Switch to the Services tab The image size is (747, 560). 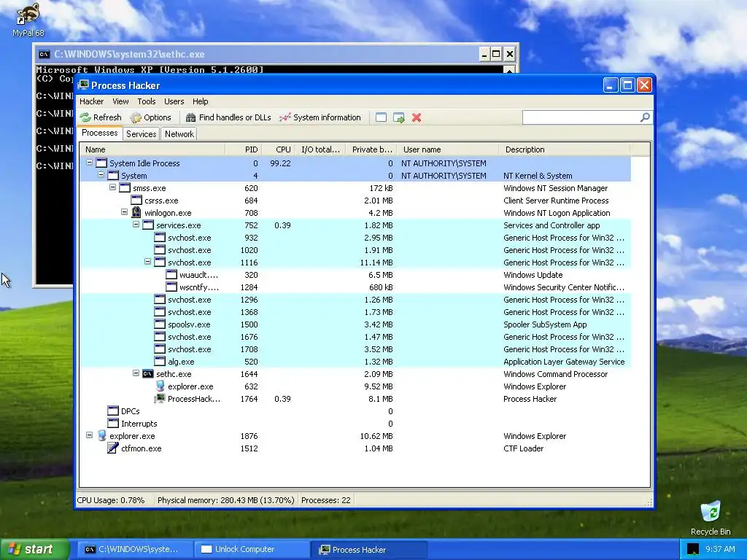[141, 134]
